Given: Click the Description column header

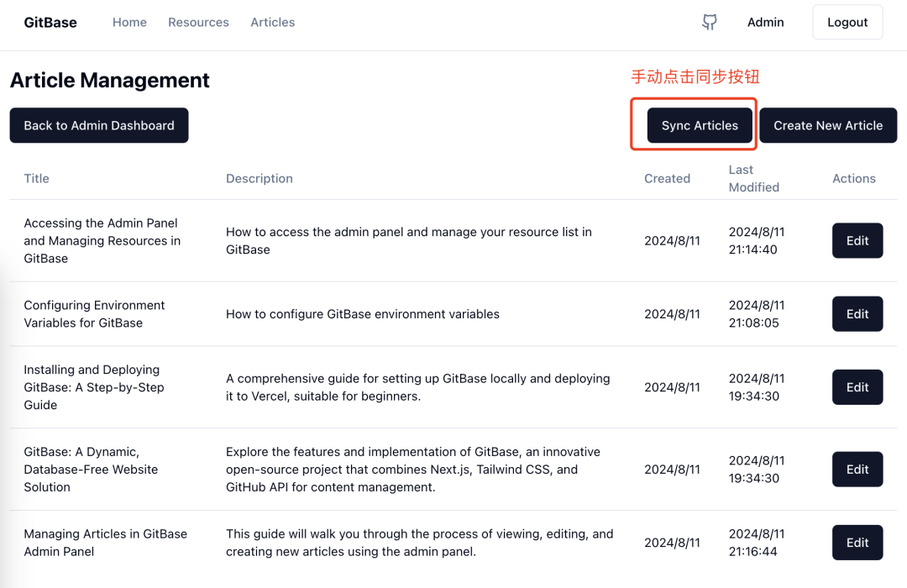Looking at the screenshot, I should pos(260,179).
